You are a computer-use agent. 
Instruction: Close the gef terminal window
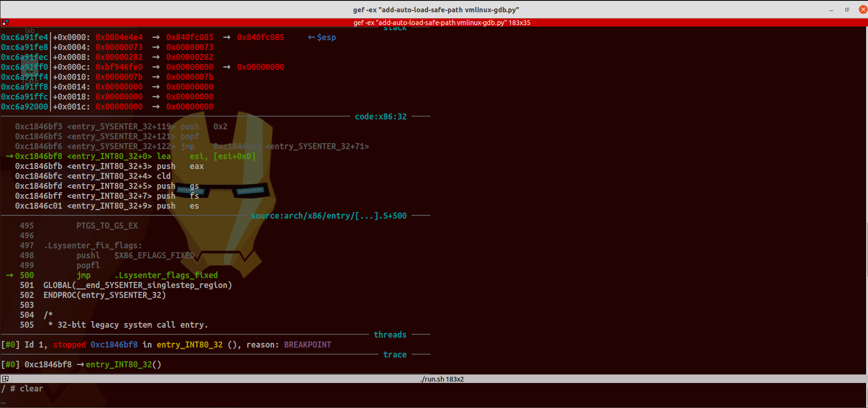point(862,9)
